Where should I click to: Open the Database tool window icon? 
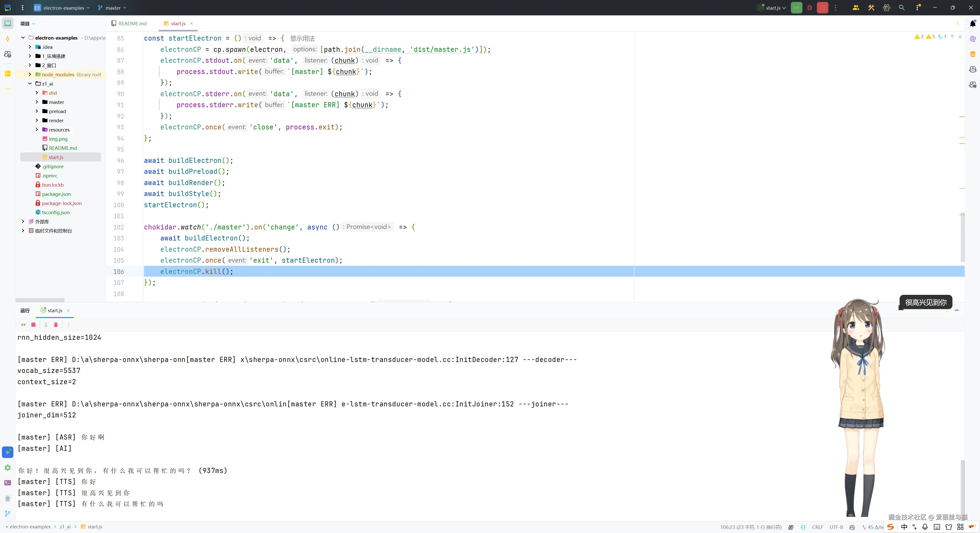tap(972, 54)
